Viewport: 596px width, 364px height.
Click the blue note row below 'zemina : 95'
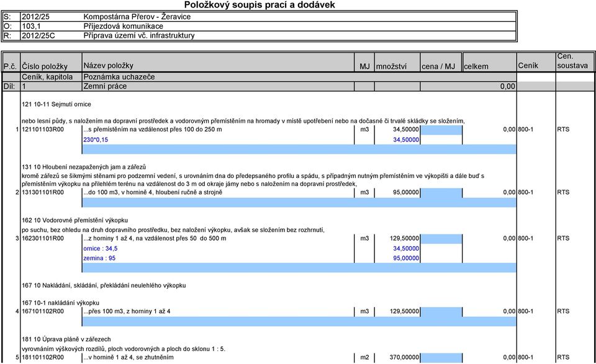click(x=299, y=268)
